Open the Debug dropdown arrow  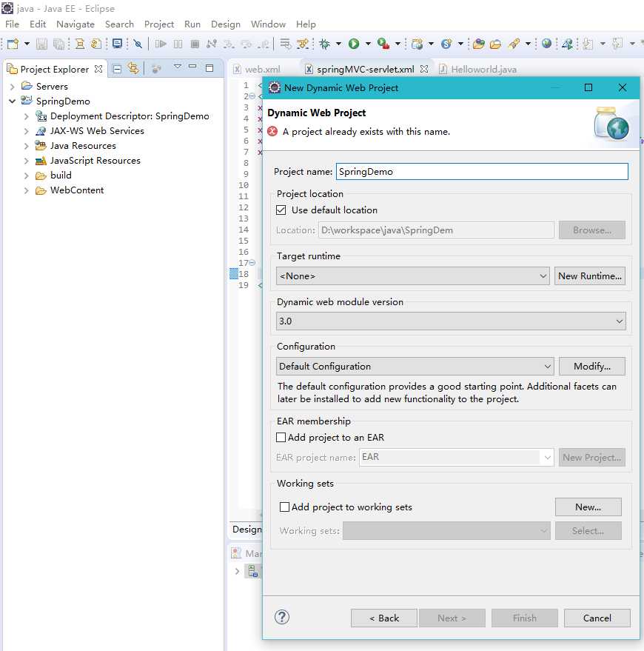tap(338, 44)
